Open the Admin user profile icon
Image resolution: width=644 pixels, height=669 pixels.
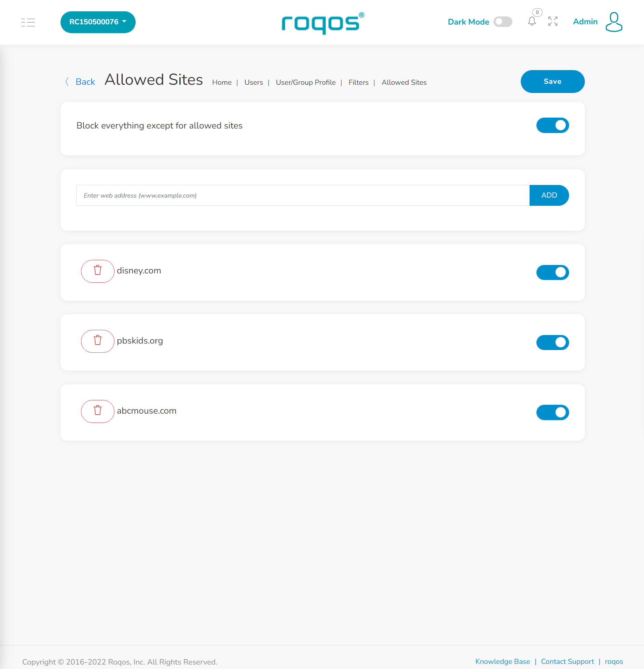tap(614, 22)
